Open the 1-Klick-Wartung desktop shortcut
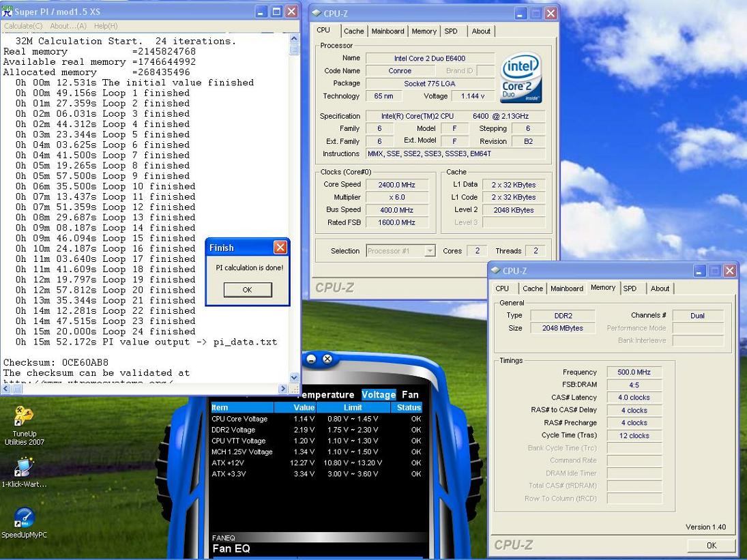747x560 pixels. pyautogui.click(x=23, y=467)
